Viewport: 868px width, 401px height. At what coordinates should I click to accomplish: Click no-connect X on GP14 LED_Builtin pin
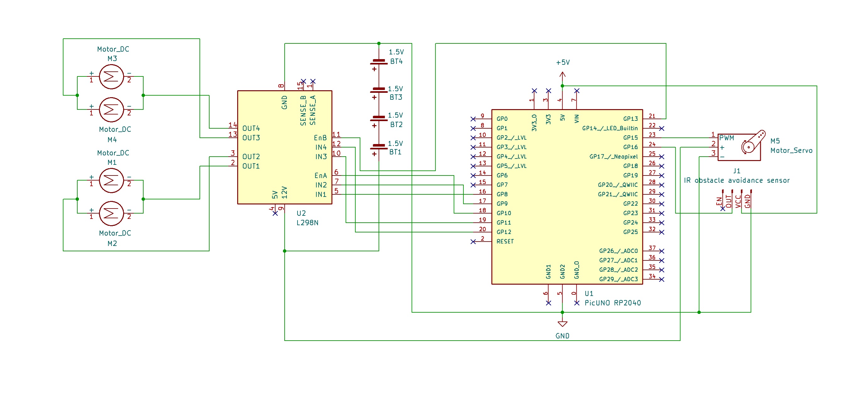[x=662, y=129]
